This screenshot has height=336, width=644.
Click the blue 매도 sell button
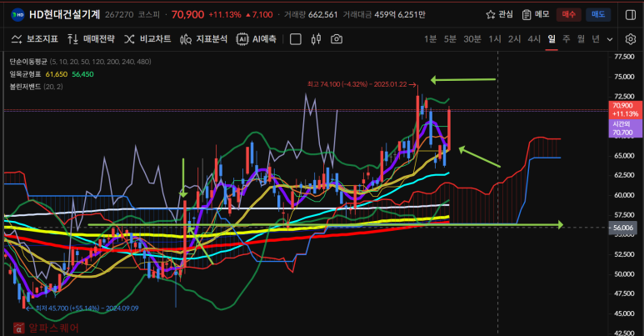[598, 15]
